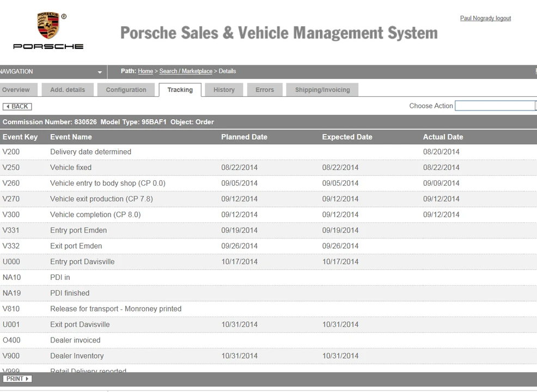
Task: Click the Commission Number 830526 header text
Action: 50,122
